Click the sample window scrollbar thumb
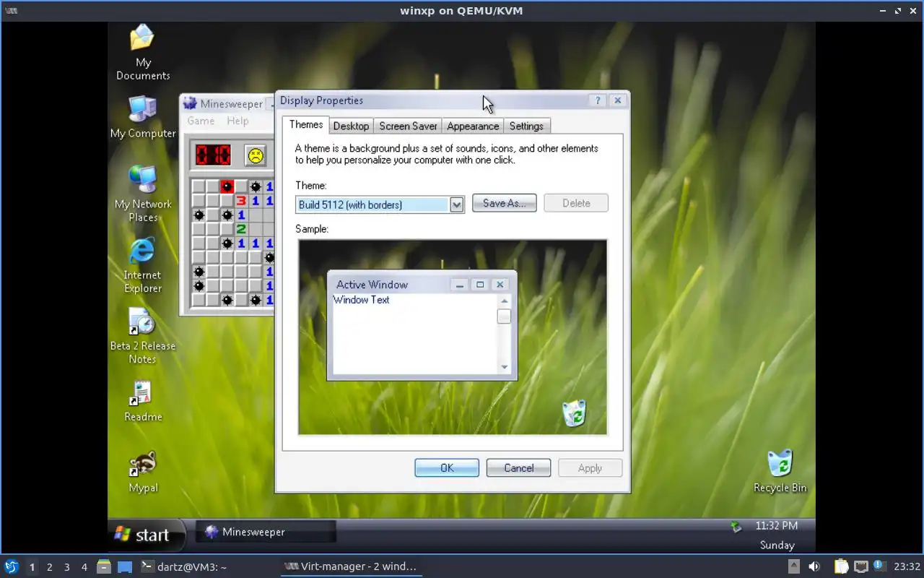Viewport: 924px width, 578px height. click(x=504, y=316)
